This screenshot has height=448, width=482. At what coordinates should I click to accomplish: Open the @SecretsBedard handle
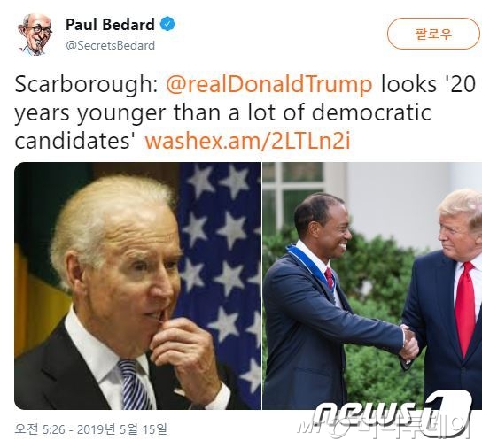(x=111, y=46)
